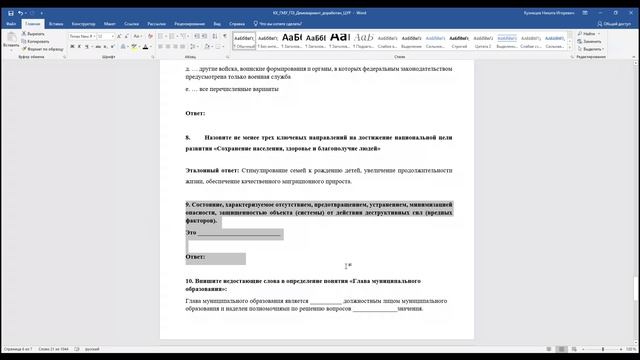The height and width of the screenshot is (360, 640).
Task: Switch to the Макет tab
Action: tap(109, 24)
